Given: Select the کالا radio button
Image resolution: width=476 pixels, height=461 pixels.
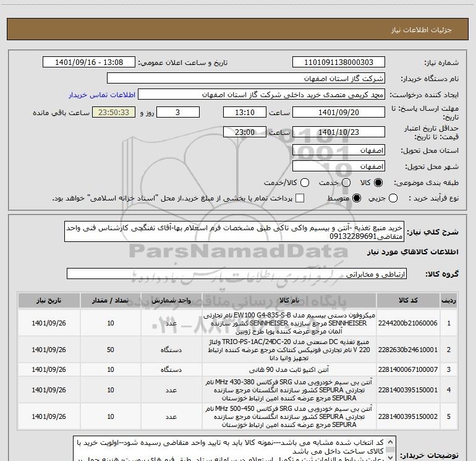Looking at the screenshot, I should pyautogui.click(x=378, y=183).
